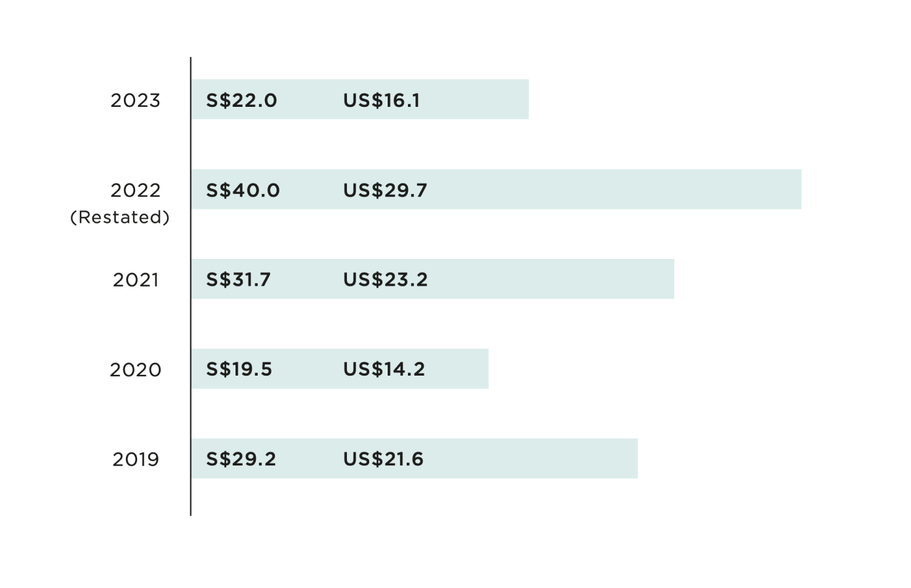This screenshot has width=911, height=588.
Task: Select the S$40.0 value
Action: (x=243, y=190)
